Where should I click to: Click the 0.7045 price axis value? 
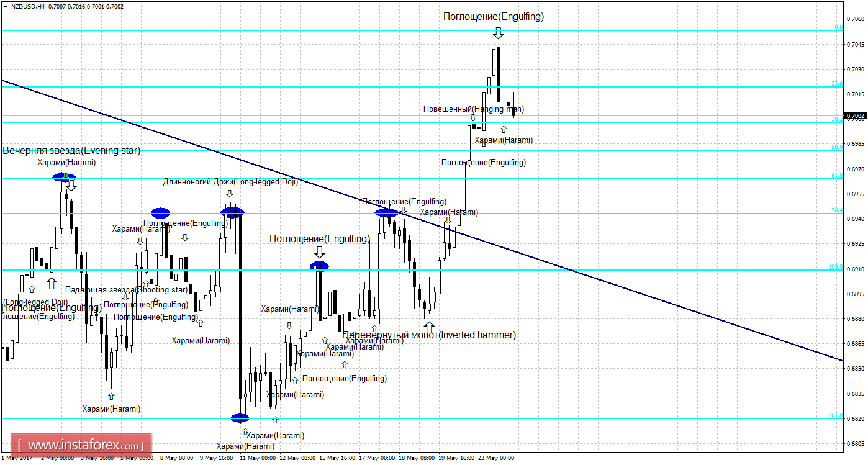tap(856, 44)
